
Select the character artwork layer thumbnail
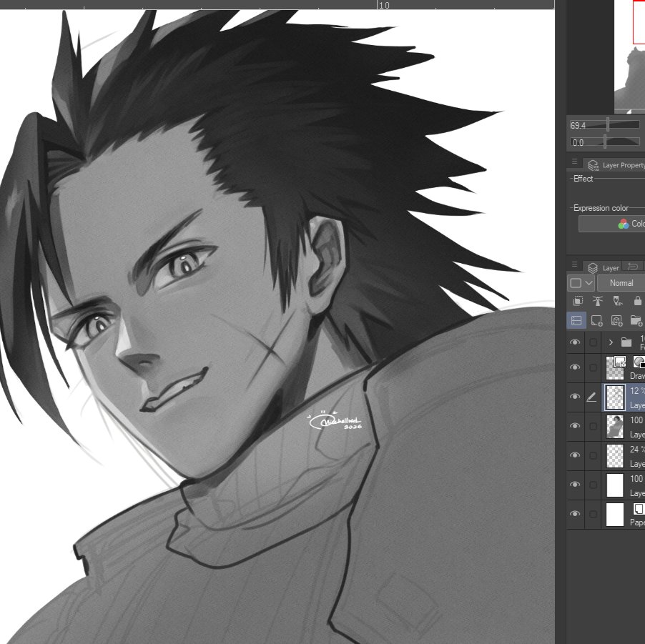click(x=615, y=427)
